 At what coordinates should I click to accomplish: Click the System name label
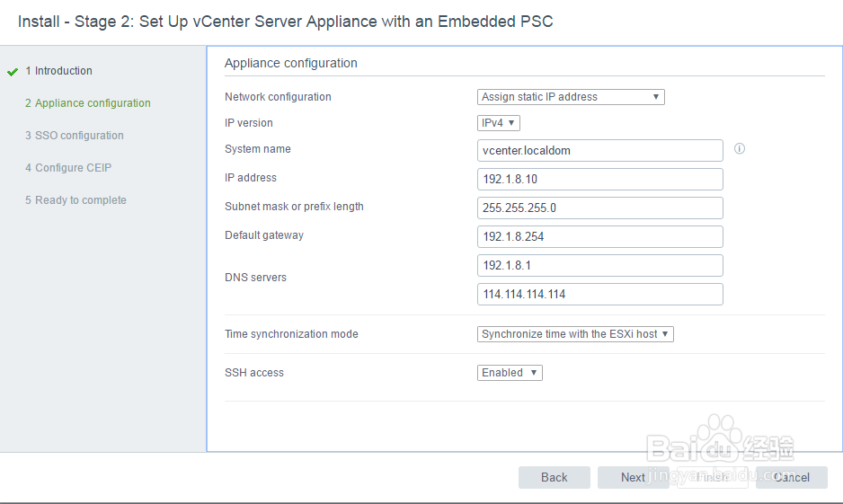(x=258, y=149)
